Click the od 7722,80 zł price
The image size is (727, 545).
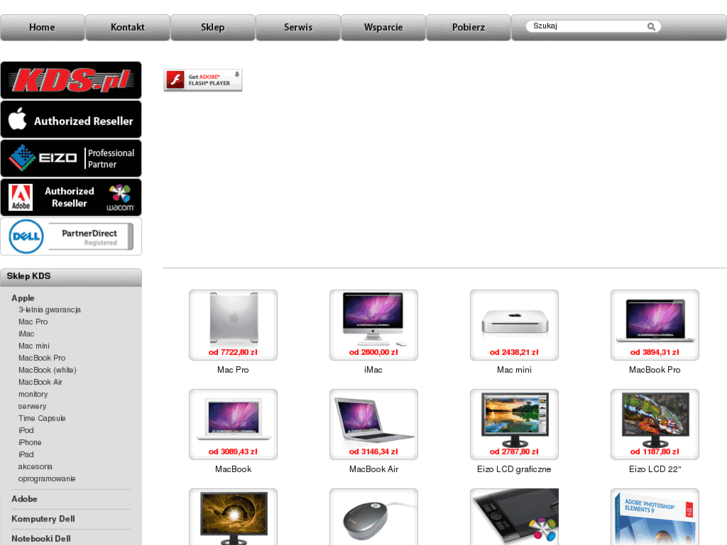233,352
